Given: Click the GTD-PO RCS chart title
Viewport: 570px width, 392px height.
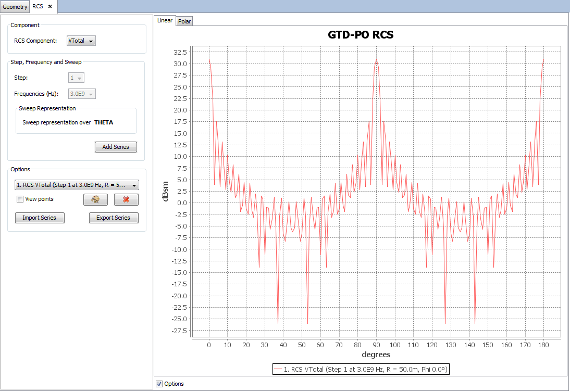Looking at the screenshot, I should tap(361, 35).
